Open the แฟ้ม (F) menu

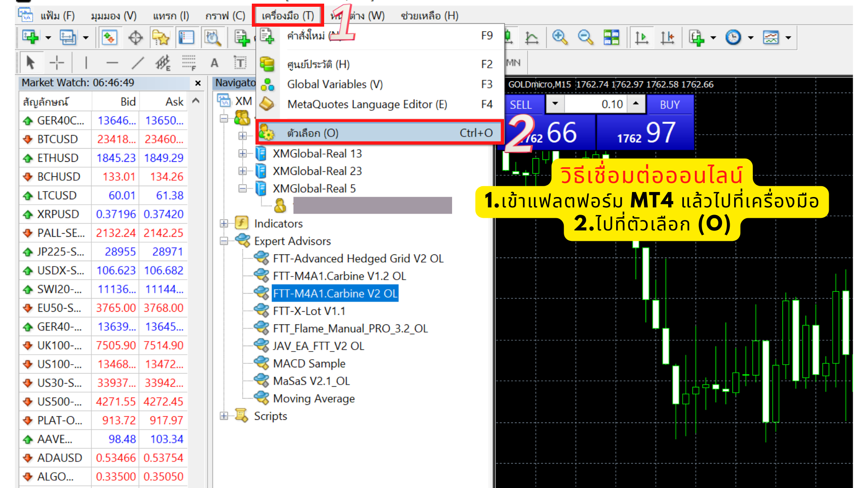click(57, 16)
